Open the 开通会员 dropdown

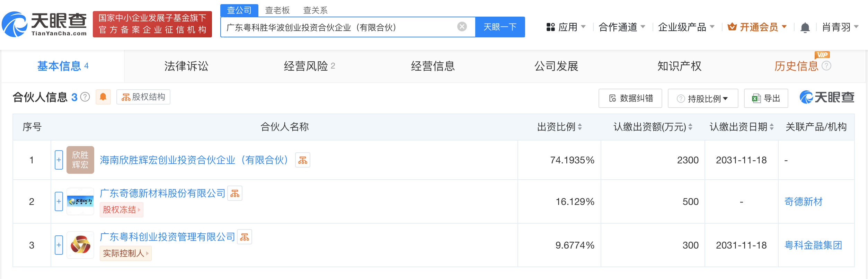pos(757,27)
